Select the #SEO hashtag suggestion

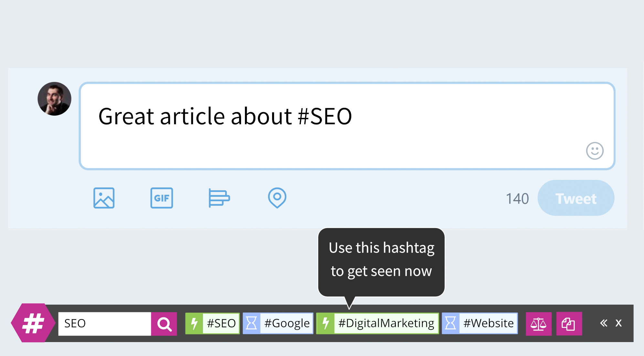point(221,323)
